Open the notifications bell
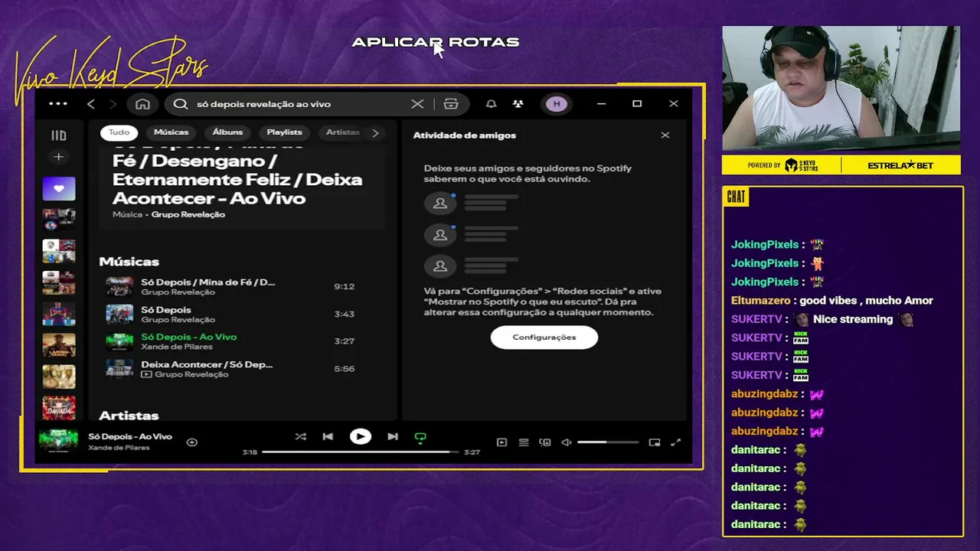This screenshot has height=551, width=980. point(492,104)
